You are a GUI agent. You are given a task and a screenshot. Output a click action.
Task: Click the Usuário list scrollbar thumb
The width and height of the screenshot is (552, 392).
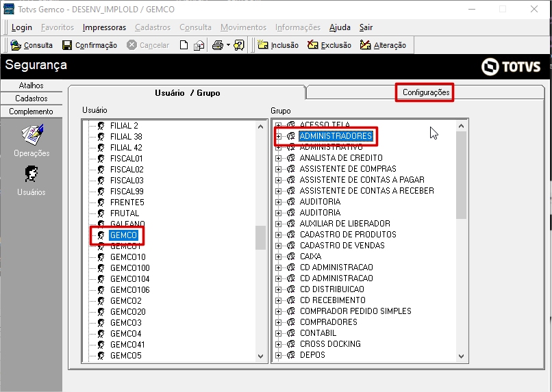click(260, 237)
